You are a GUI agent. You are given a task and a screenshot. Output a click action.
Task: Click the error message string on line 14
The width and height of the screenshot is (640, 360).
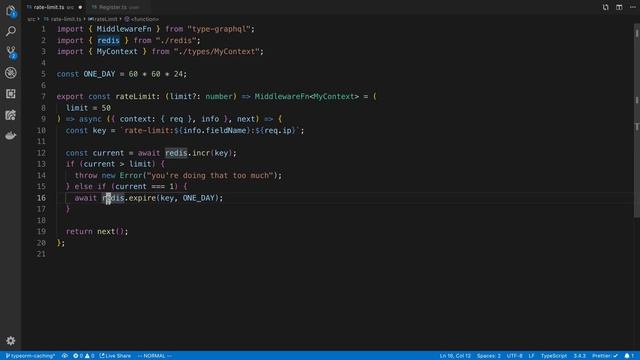click(210, 176)
